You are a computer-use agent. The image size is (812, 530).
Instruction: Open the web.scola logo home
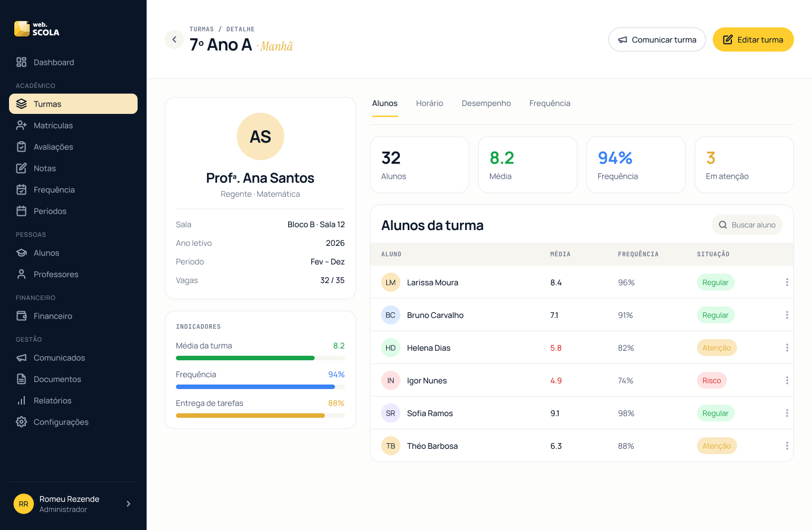click(x=37, y=29)
